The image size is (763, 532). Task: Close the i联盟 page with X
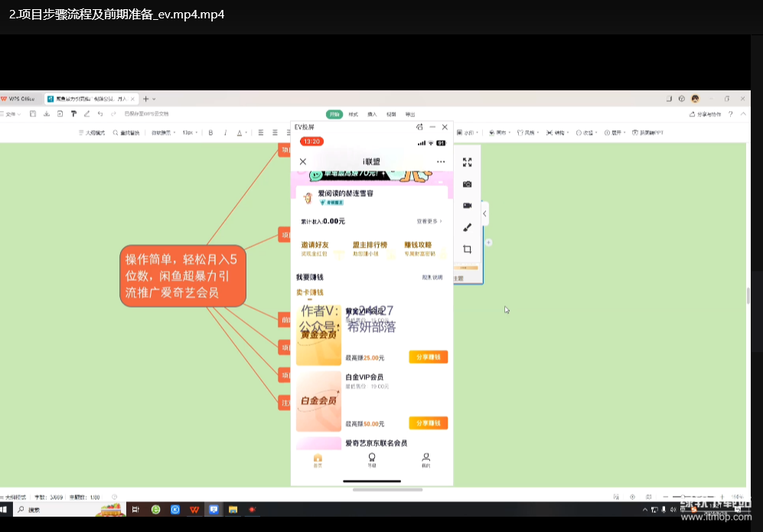(303, 162)
